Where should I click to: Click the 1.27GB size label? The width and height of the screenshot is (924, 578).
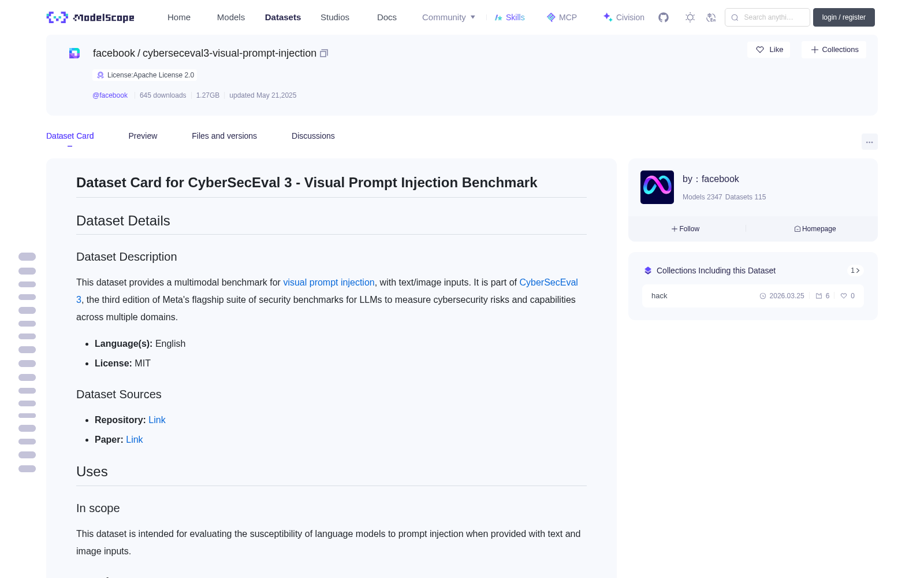[208, 95]
